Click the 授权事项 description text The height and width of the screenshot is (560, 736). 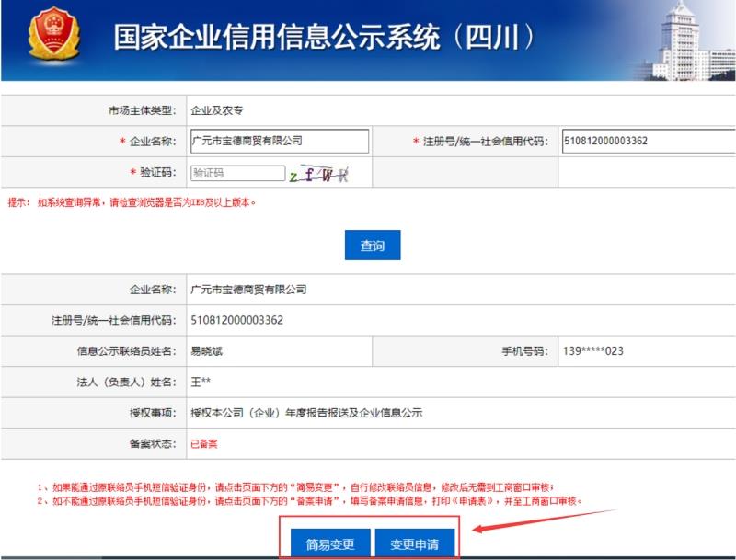coord(305,412)
